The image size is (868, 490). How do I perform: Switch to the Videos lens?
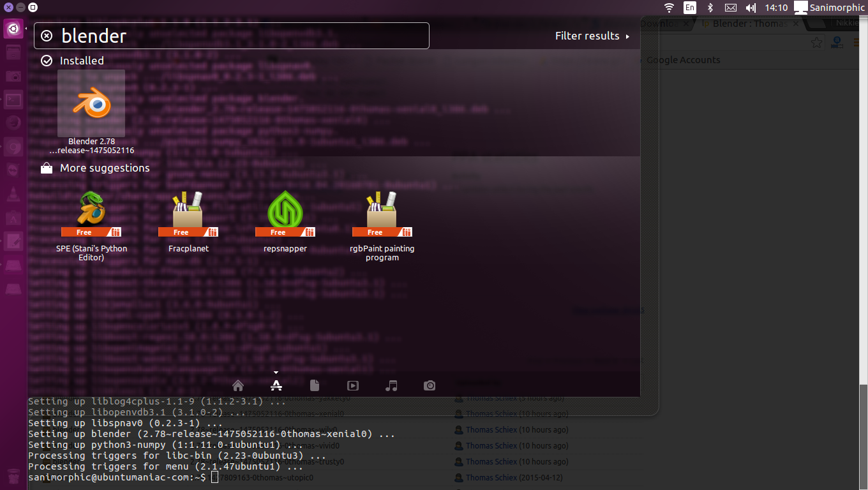(353, 385)
